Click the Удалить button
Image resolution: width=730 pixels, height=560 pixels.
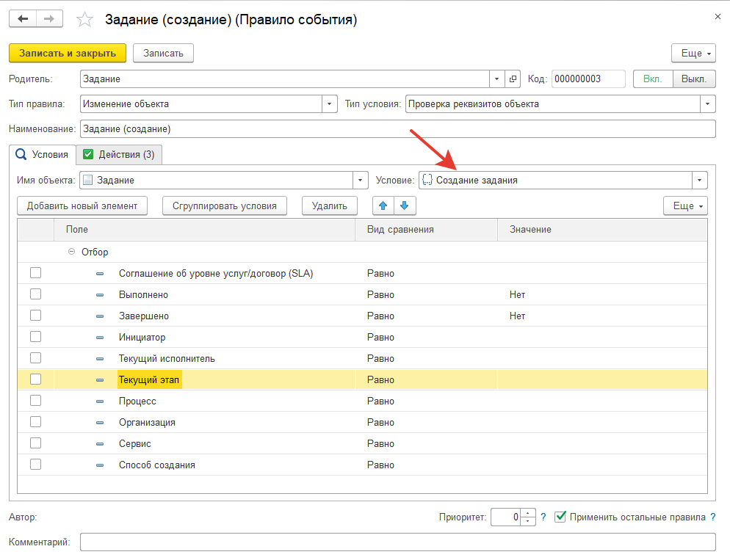click(x=330, y=206)
